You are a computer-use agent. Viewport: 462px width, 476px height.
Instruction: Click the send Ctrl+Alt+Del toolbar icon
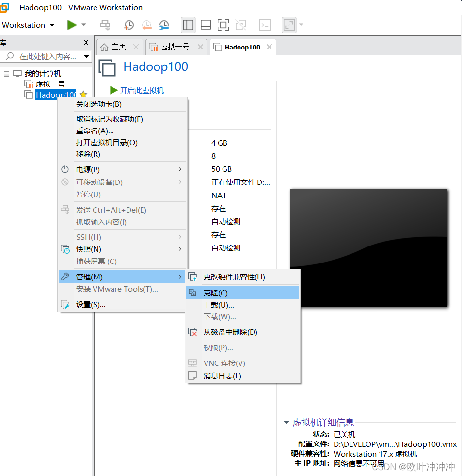[x=105, y=25]
